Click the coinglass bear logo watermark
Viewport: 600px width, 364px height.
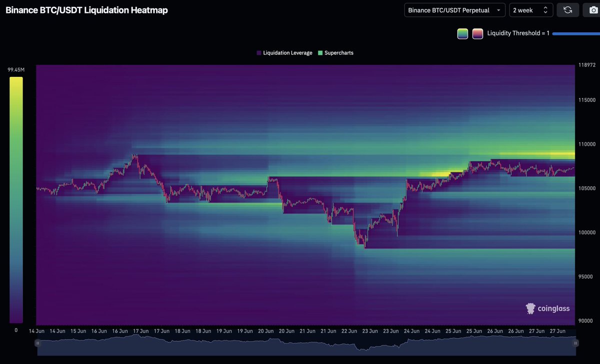[x=530, y=309]
